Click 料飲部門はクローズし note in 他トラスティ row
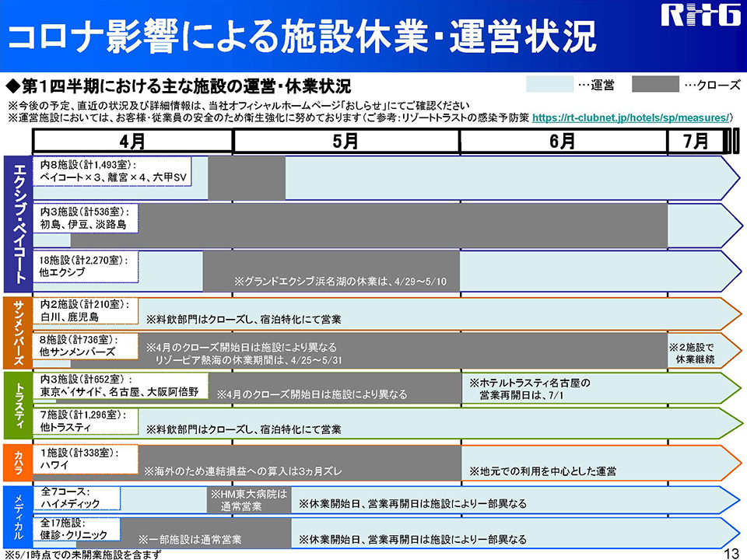 pos(244,429)
